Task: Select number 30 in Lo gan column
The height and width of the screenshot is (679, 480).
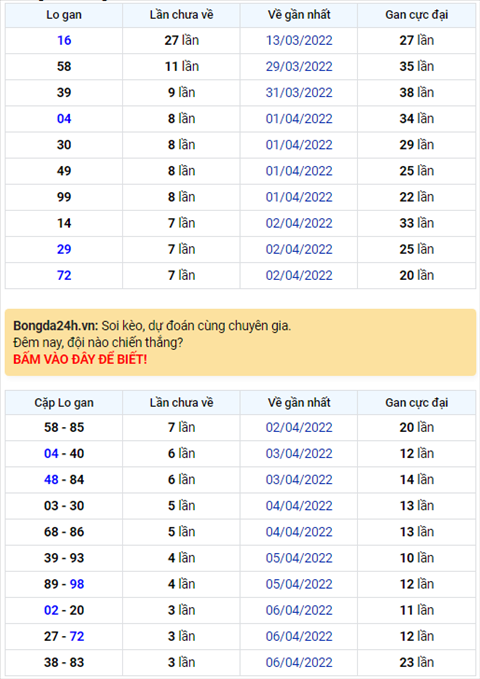Action: point(64,145)
